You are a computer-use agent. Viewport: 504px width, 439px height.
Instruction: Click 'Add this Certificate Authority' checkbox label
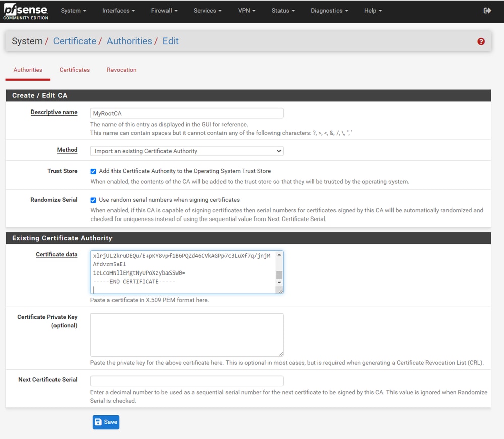[185, 171]
